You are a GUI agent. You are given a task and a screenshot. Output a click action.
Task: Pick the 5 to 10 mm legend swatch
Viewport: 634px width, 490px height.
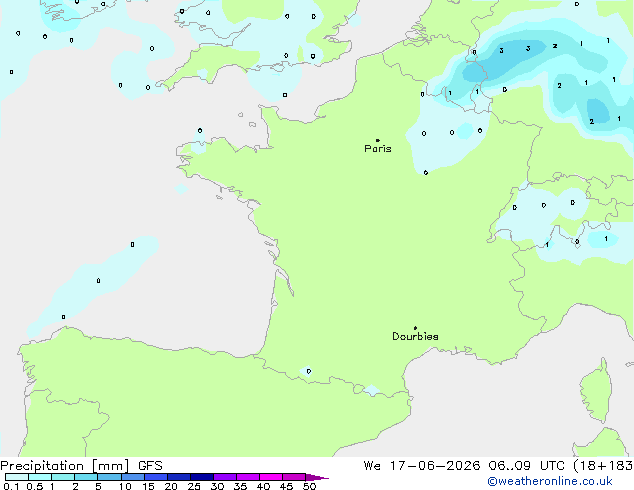tap(109, 477)
